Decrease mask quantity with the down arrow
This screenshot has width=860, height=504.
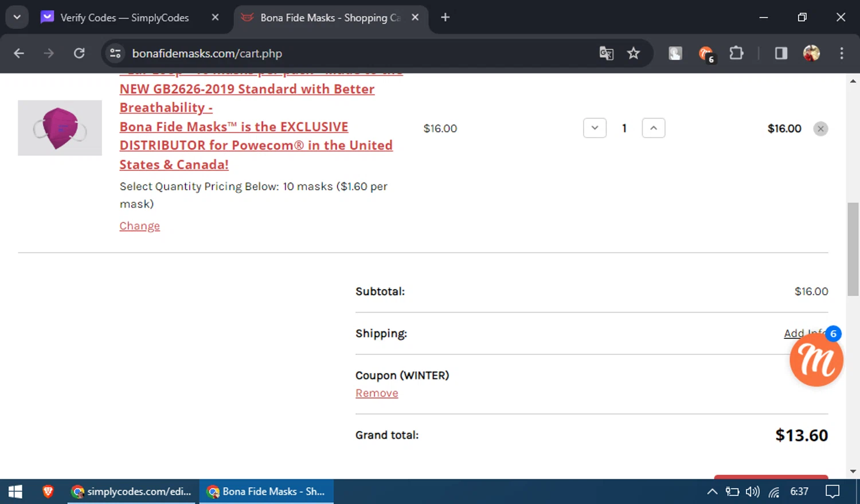(595, 128)
